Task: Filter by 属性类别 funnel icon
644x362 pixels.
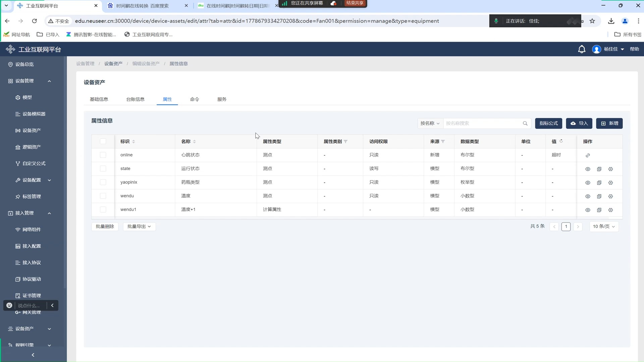Action: [345, 141]
